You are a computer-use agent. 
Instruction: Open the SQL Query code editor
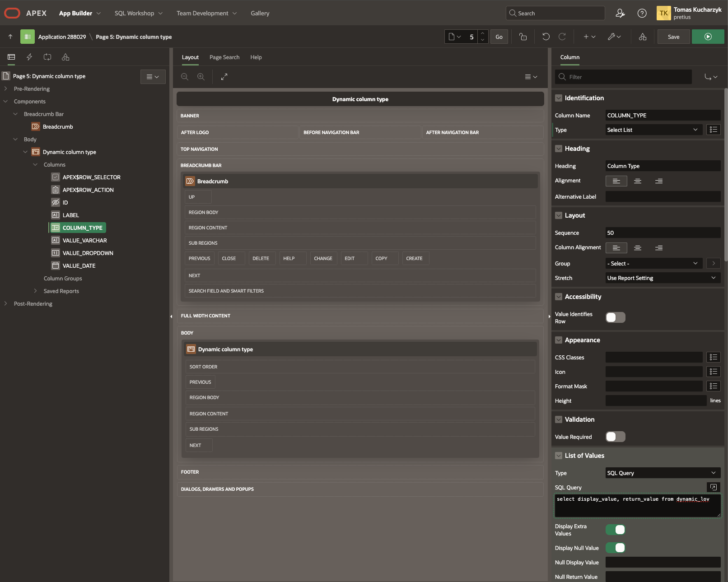click(713, 487)
